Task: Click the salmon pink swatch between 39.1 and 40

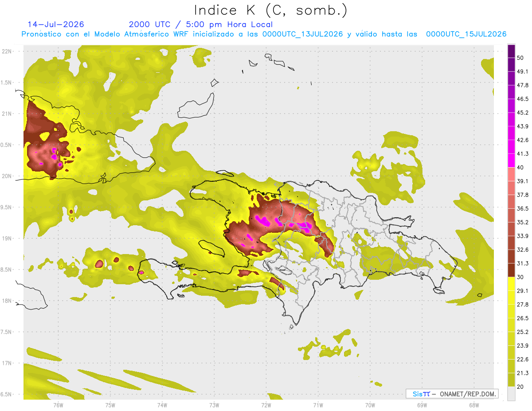Action: [512, 174]
